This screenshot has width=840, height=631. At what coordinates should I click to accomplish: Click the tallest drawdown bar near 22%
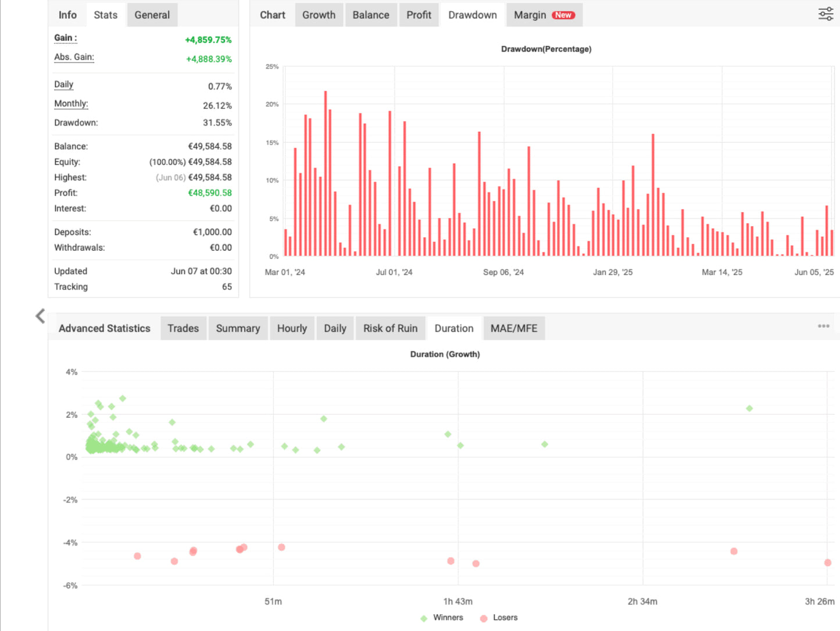pos(326,173)
